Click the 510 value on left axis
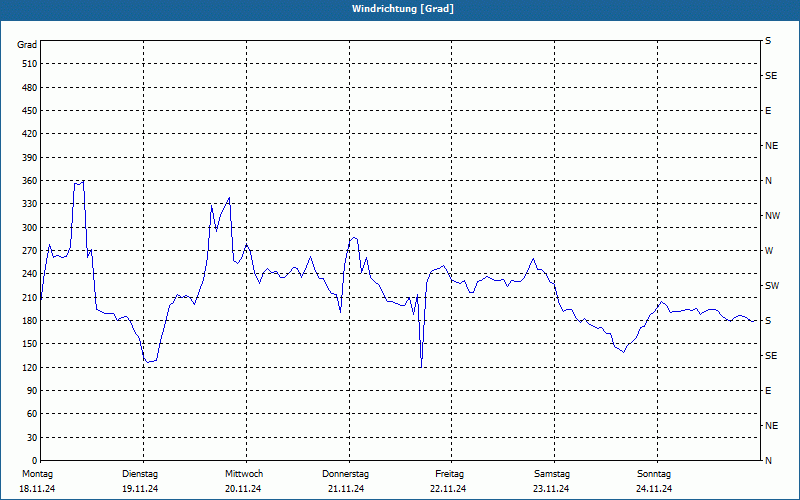 (x=30, y=64)
